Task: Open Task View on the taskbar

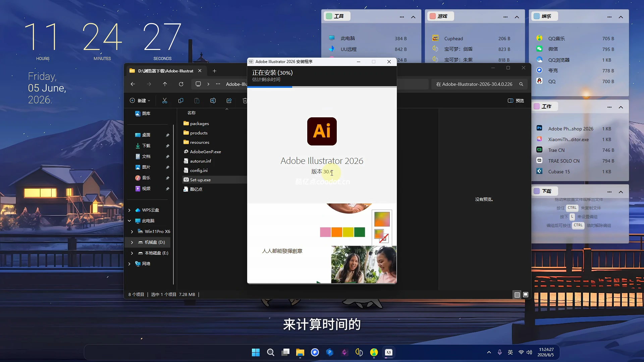Action: point(285,352)
